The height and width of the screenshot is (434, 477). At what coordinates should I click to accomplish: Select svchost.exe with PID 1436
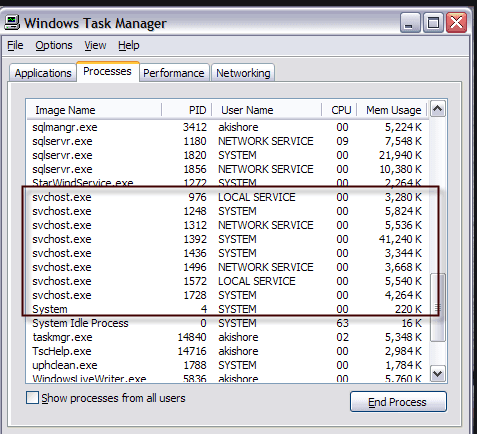tap(227, 253)
